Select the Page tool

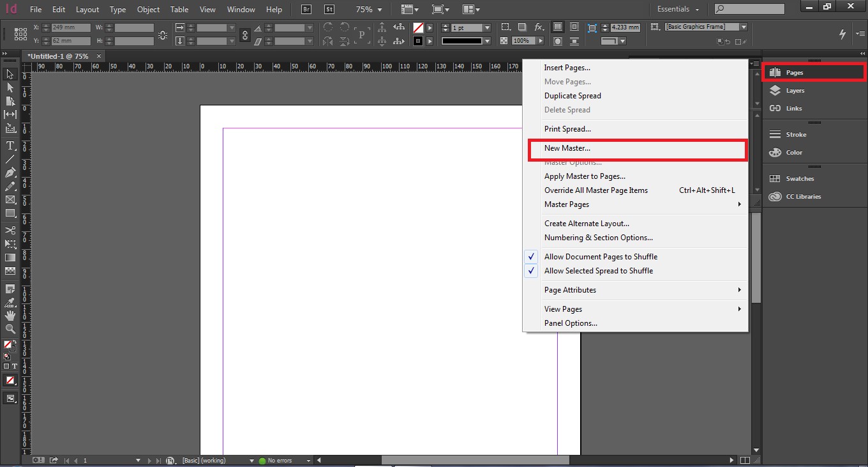pyautogui.click(x=10, y=101)
